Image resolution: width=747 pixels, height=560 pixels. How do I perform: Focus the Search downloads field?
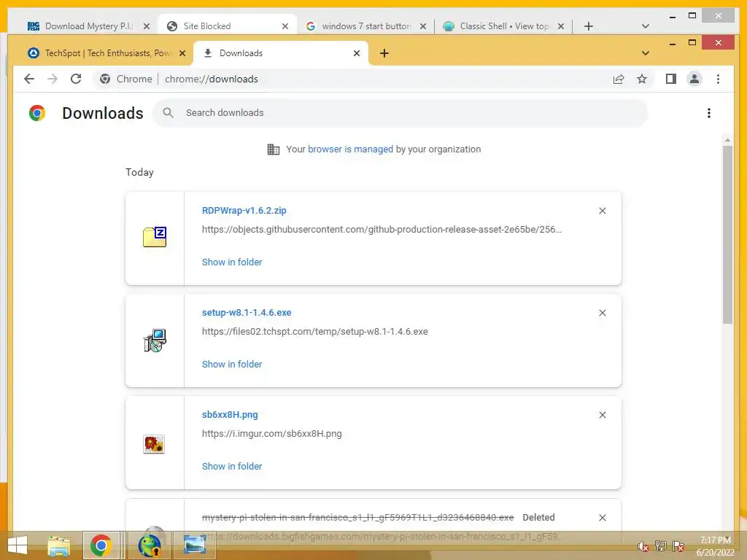[x=400, y=113]
